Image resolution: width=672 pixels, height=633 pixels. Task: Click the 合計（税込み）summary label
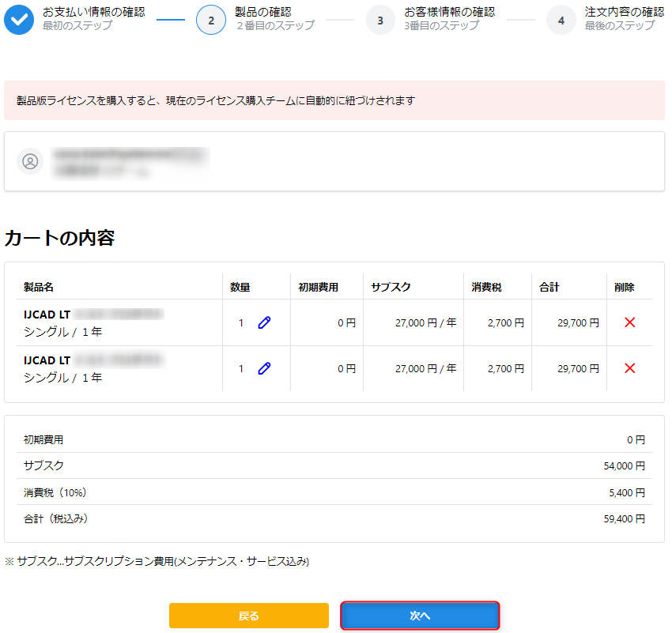(55, 518)
